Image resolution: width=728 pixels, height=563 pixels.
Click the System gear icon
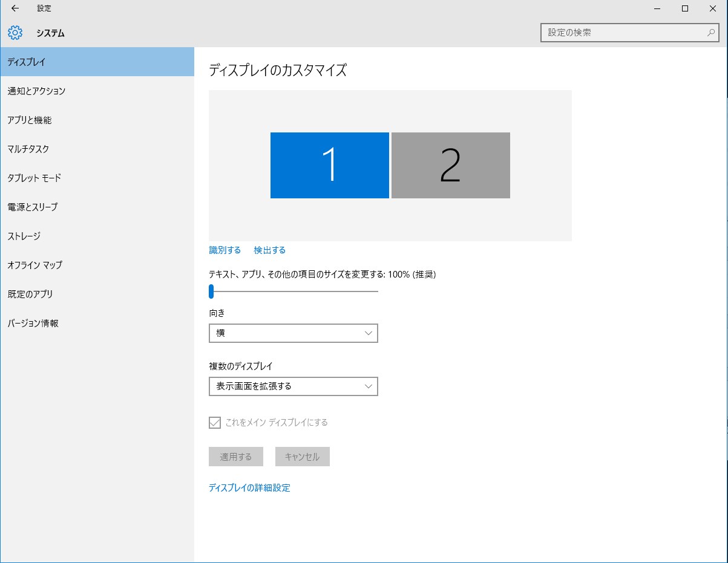pos(15,33)
